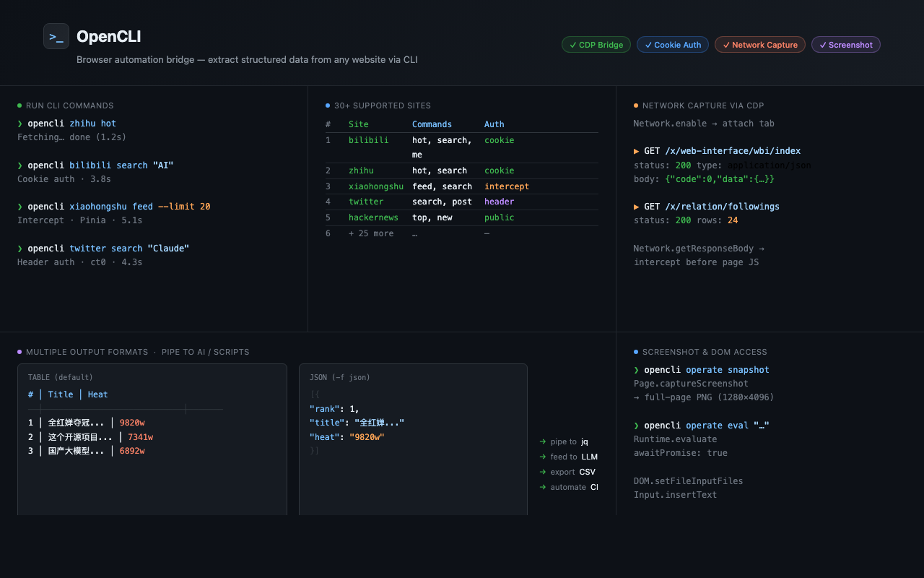Click the NETWORK CAPTURE VIA CDP heading
The height and width of the screenshot is (578, 924).
point(703,105)
